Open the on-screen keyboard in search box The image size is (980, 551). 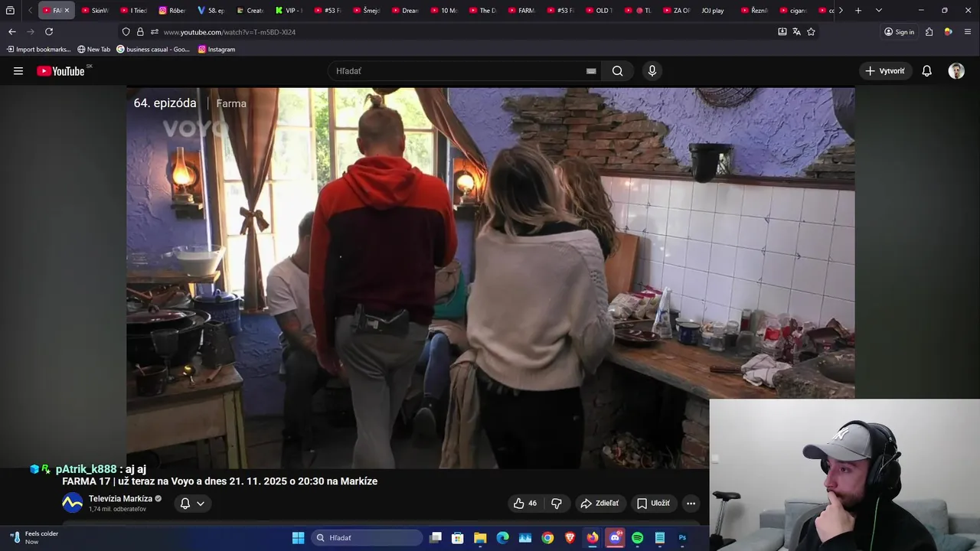[591, 71]
